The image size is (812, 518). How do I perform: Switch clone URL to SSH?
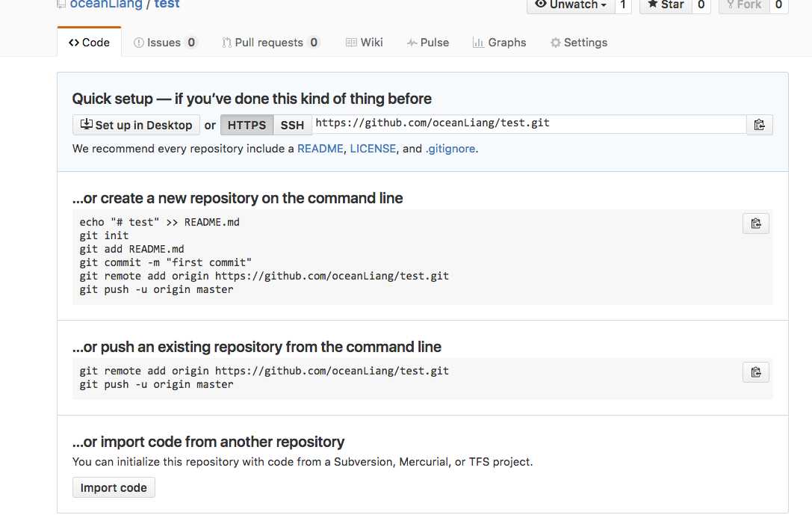point(292,126)
